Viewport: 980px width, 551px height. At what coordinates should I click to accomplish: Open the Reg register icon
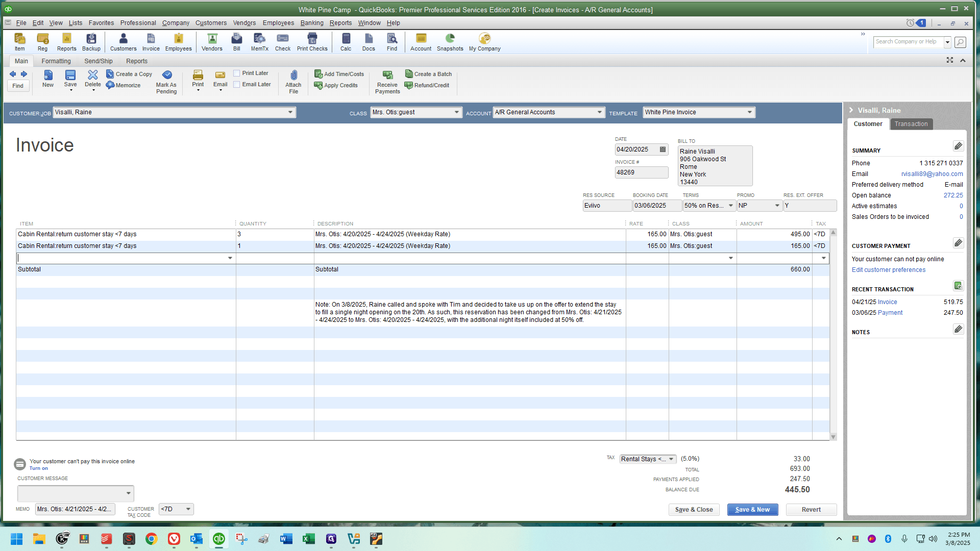pyautogui.click(x=42, y=42)
